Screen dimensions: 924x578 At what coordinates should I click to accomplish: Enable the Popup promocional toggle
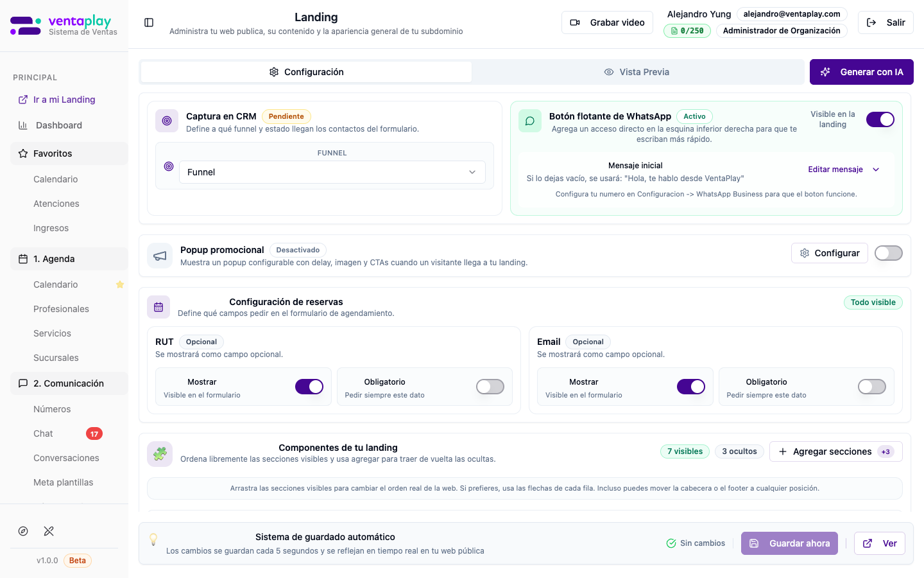(889, 253)
